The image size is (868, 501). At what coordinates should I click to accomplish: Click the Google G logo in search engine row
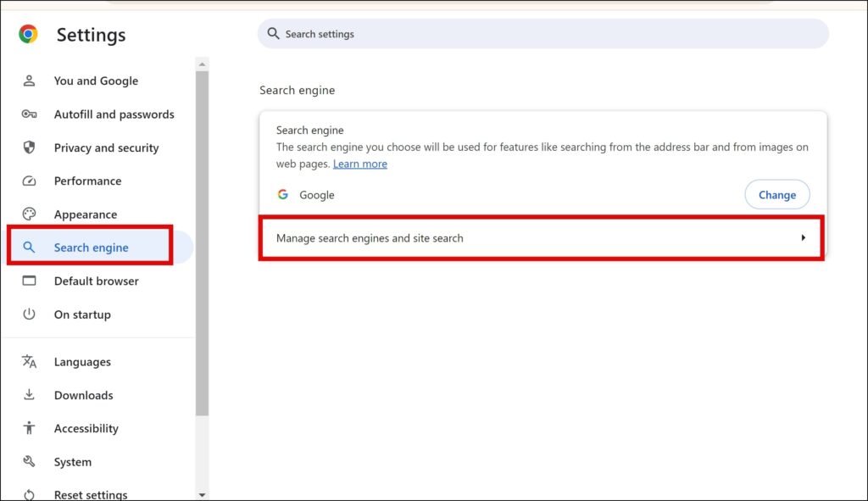click(283, 194)
